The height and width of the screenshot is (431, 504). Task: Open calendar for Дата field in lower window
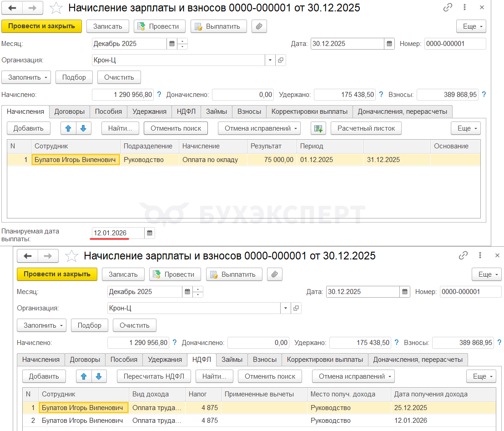[405, 292]
